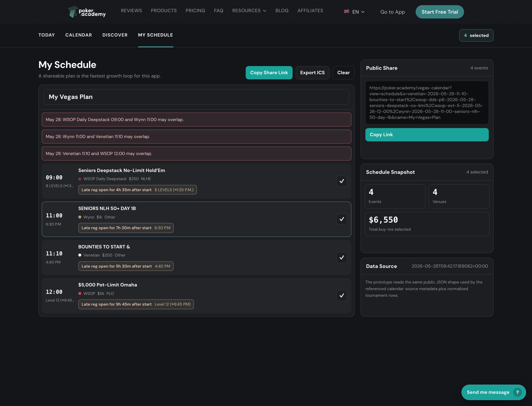Click the Wynn 11:00 and Venetian 11:10 overlap warning

pos(196,137)
